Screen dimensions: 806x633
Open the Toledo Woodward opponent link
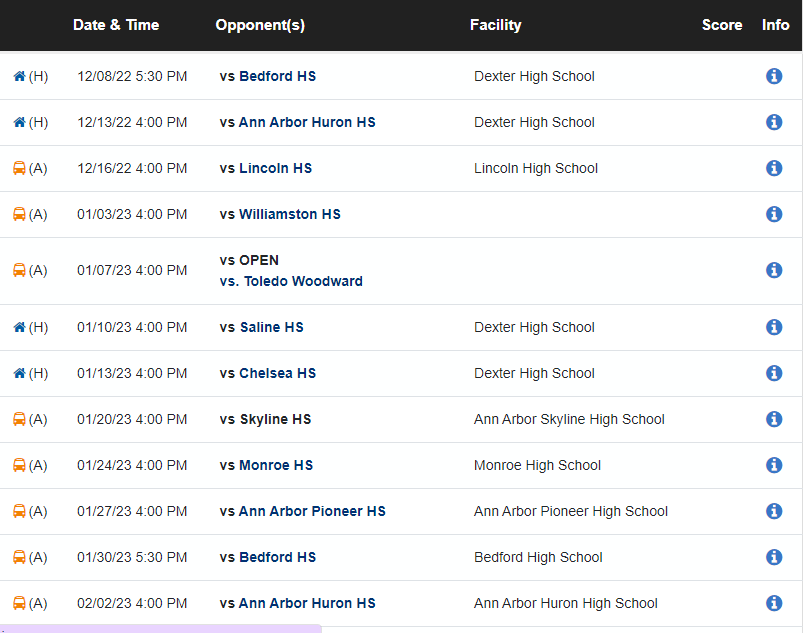click(x=291, y=281)
